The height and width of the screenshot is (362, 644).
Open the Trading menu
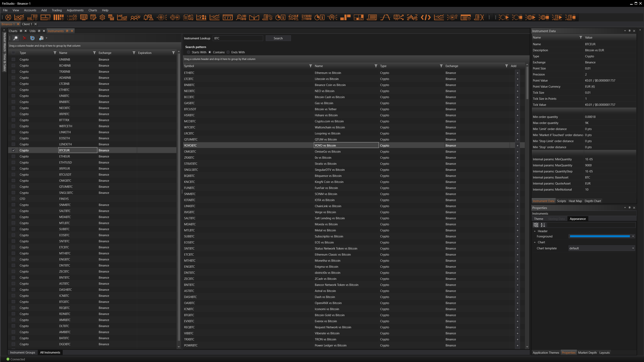coord(56,10)
